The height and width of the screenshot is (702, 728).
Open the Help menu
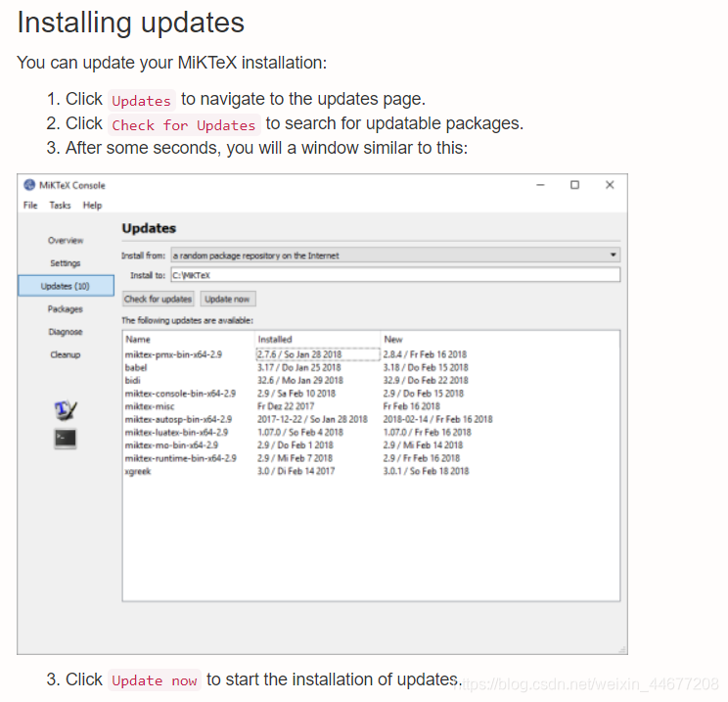pyautogui.click(x=92, y=206)
